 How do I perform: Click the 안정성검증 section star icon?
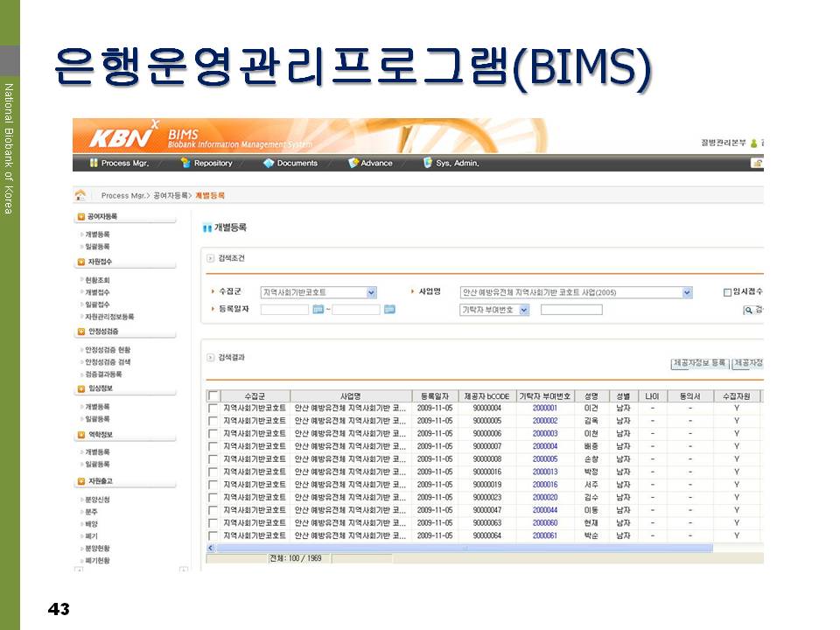(81, 332)
